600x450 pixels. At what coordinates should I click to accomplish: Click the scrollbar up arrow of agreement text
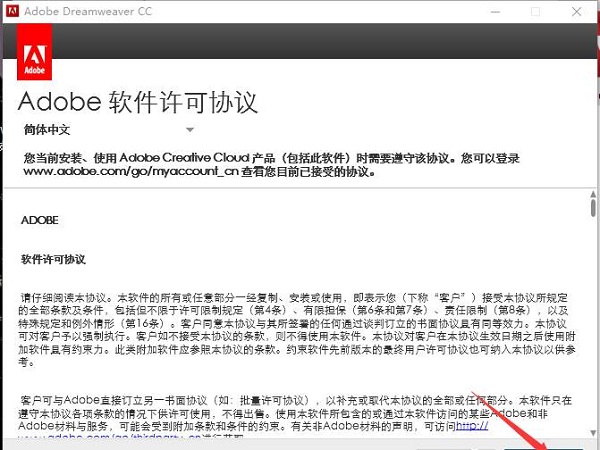click(x=593, y=195)
